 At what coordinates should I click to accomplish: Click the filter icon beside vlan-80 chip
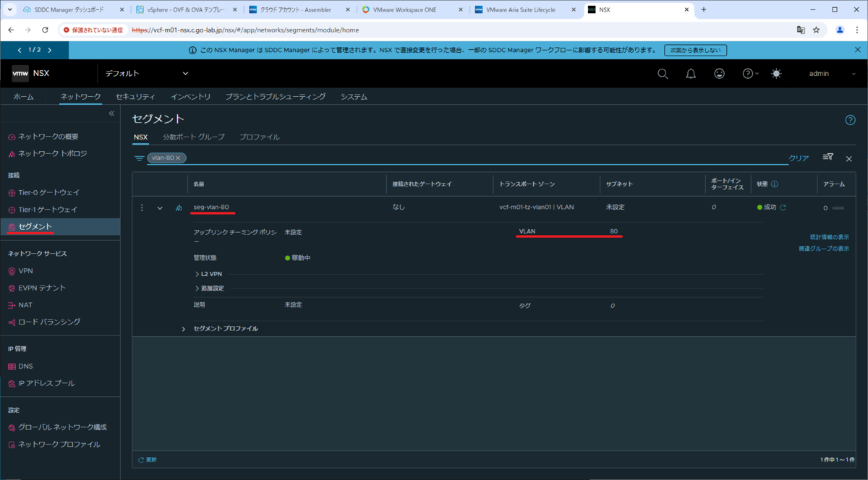tap(139, 158)
